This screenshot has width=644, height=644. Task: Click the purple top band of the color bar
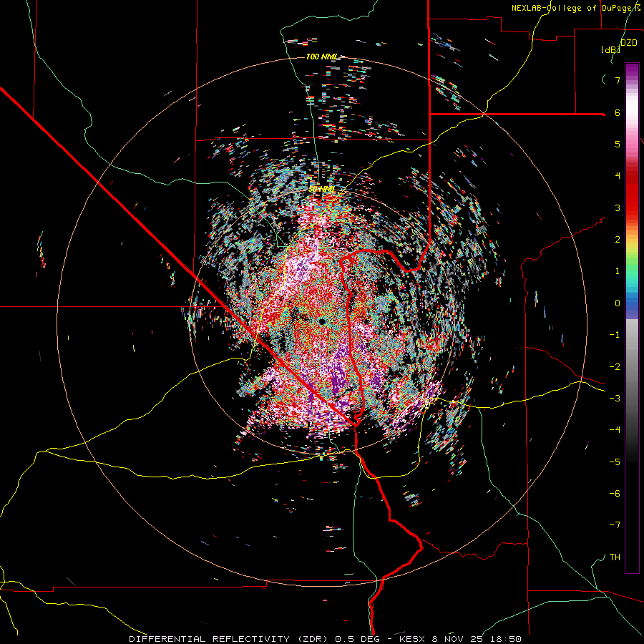pyautogui.click(x=632, y=71)
